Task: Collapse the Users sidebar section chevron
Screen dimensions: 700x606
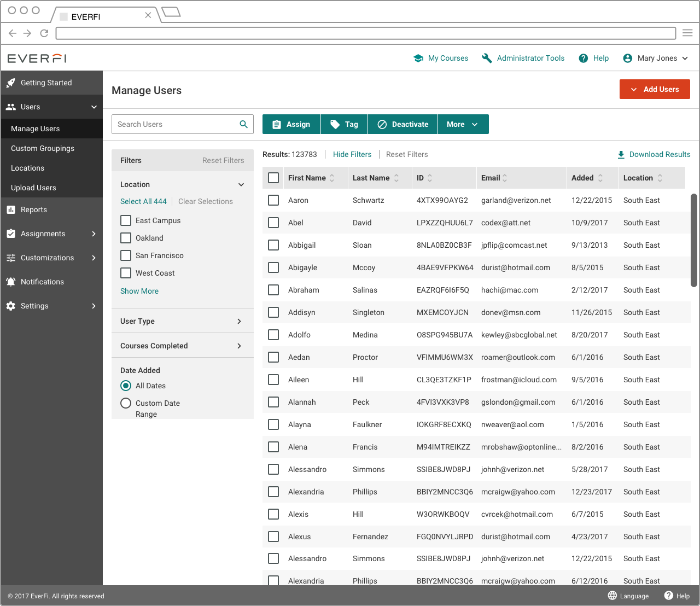Action: 94,107
